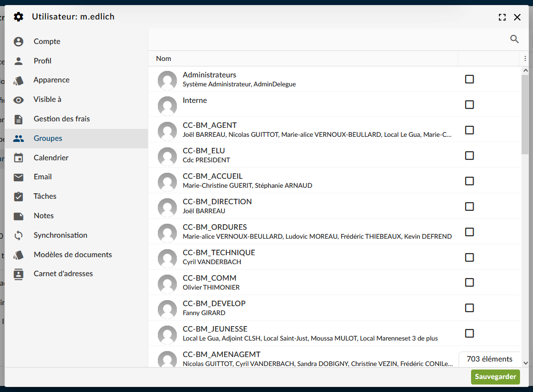Click the fullscreen expand icon
This screenshot has width=533, height=392.
tap(502, 16)
